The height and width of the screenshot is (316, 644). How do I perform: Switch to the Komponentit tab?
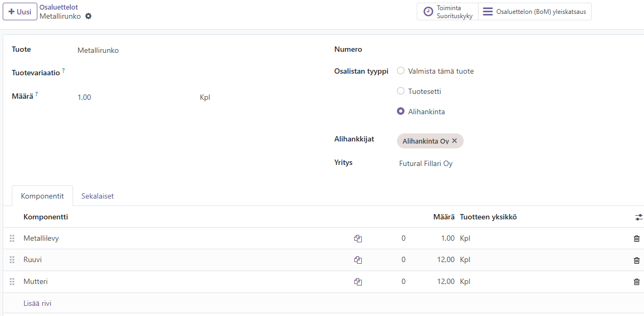point(42,196)
